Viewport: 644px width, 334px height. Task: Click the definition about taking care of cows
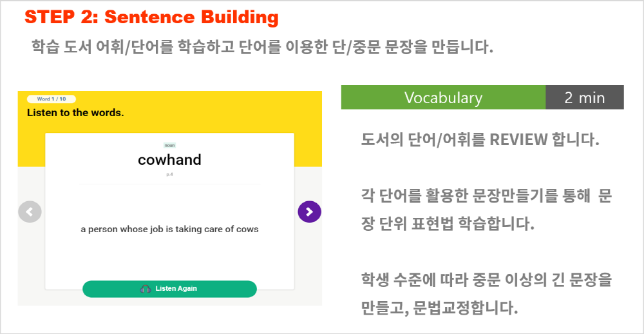point(169,230)
